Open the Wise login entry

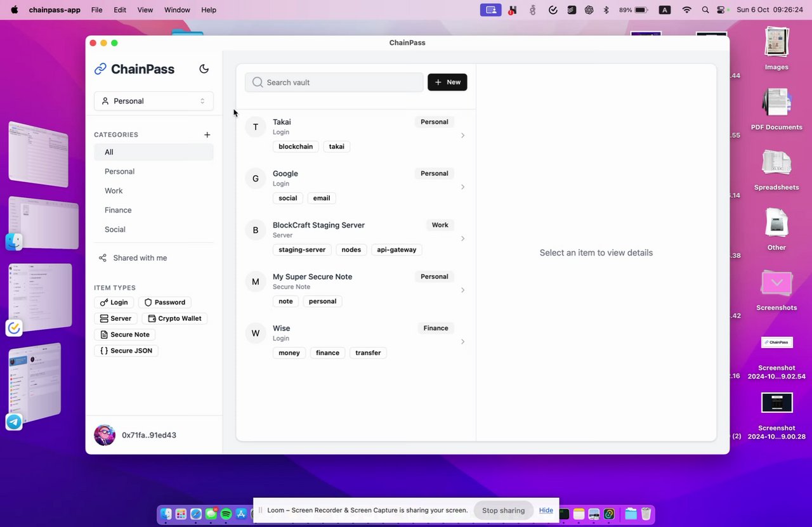[356, 341]
